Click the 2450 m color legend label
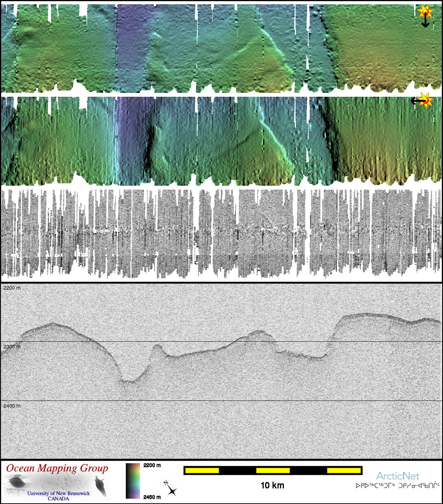The image size is (443, 504). (x=152, y=497)
